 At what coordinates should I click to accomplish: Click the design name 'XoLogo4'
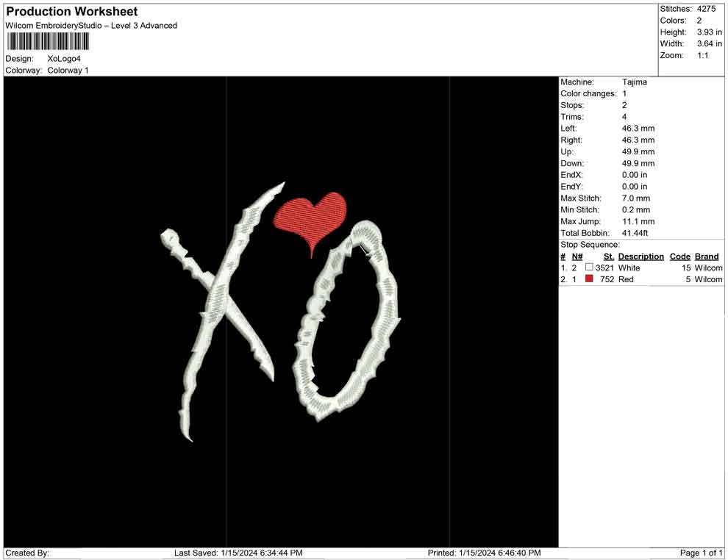click(64, 59)
